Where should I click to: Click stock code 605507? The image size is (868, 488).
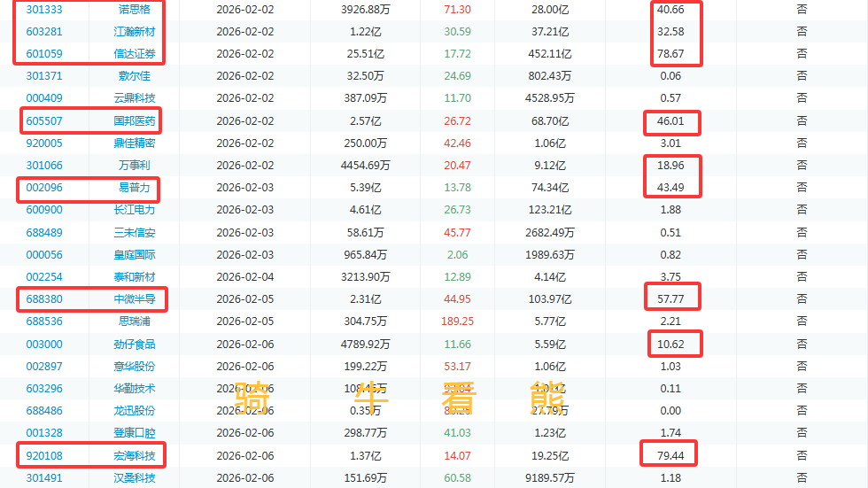coord(44,120)
